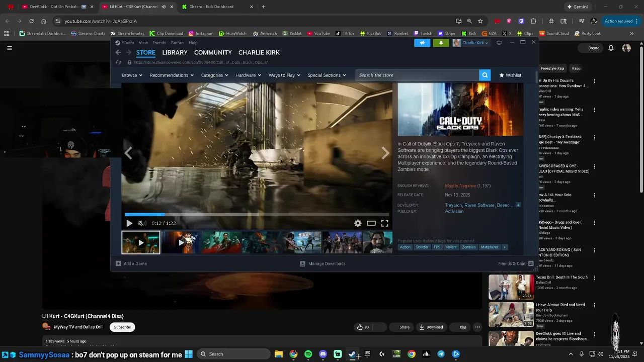The image size is (644, 362).
Task: Open Spotify from the taskbar
Action: [x=308, y=354]
